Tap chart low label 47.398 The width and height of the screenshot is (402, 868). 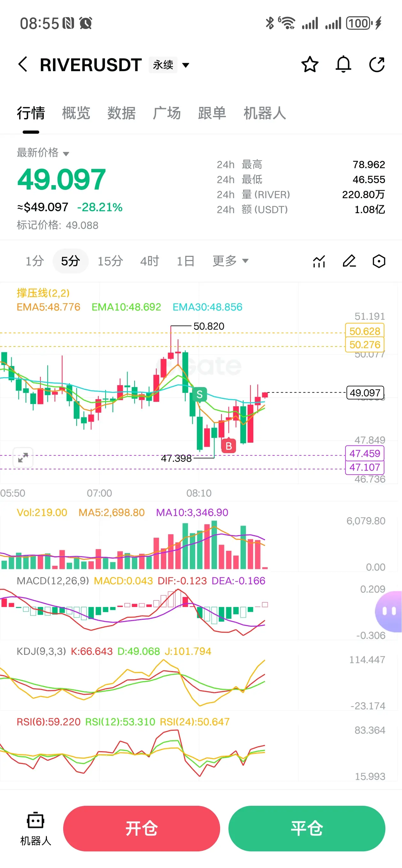click(x=176, y=458)
